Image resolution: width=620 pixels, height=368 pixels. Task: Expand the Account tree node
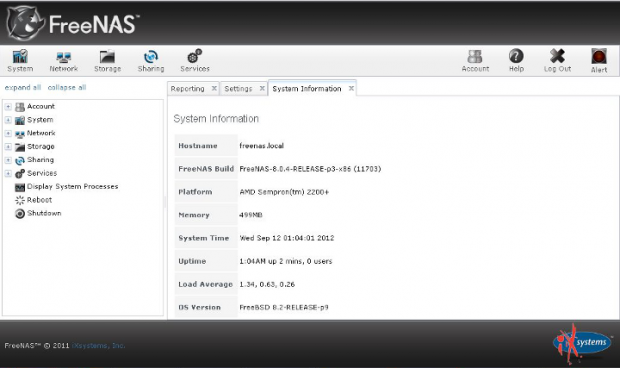(x=8, y=107)
